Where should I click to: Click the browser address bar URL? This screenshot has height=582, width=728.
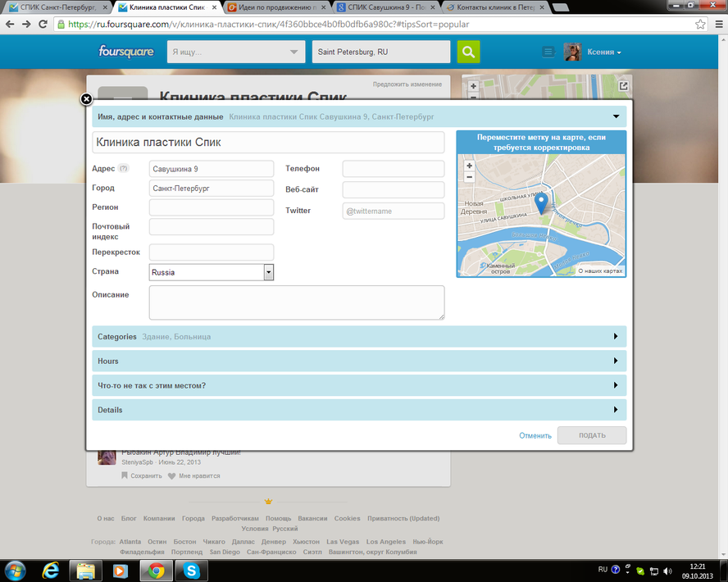[268, 24]
